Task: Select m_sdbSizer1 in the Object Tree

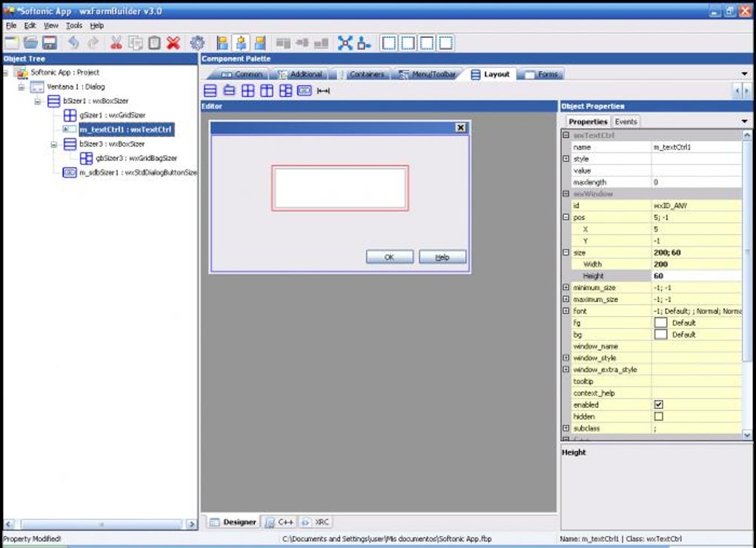Action: tap(138, 173)
